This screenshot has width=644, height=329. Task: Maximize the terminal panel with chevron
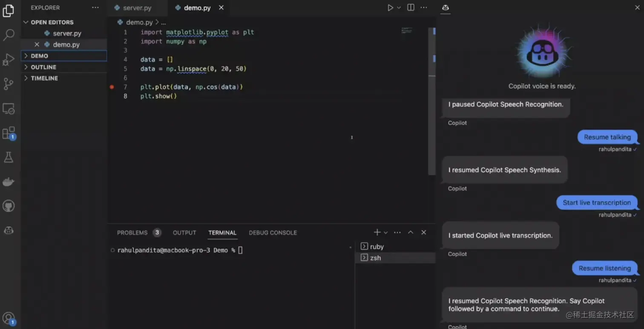click(x=411, y=232)
